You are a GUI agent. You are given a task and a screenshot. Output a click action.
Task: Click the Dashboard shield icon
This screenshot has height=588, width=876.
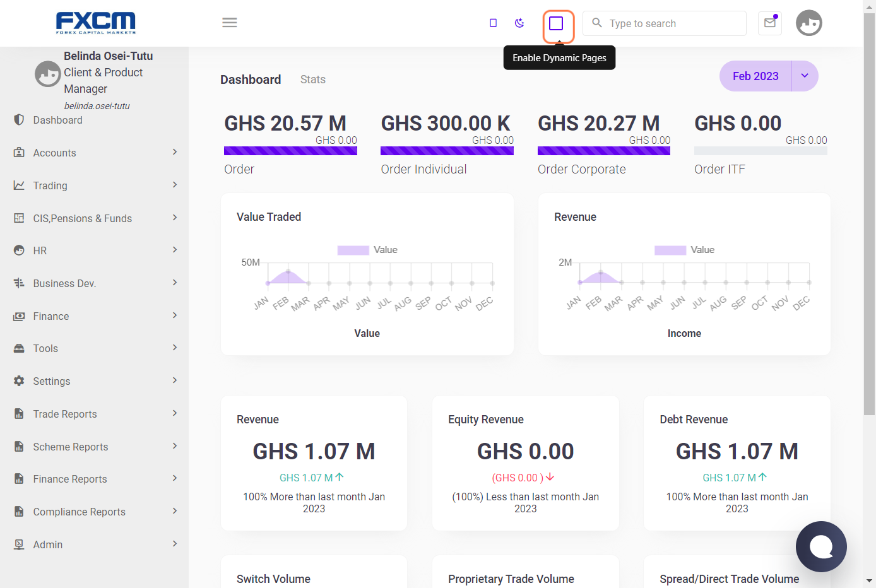(19, 120)
